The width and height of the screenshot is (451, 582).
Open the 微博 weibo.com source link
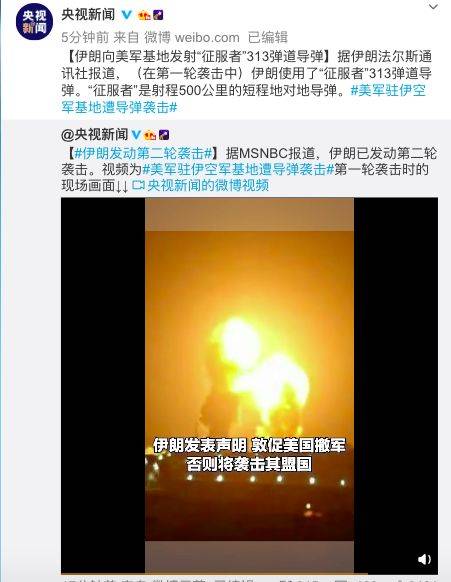[192, 37]
